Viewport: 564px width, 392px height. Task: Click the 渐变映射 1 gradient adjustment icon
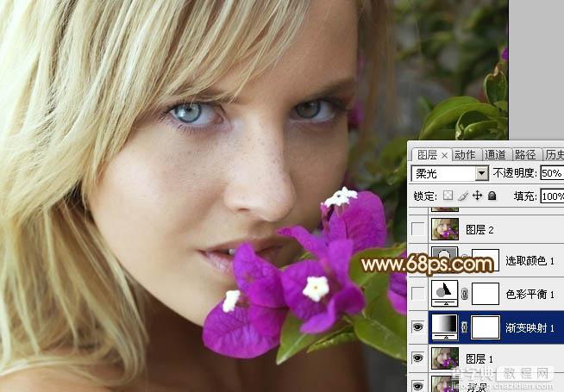445,327
